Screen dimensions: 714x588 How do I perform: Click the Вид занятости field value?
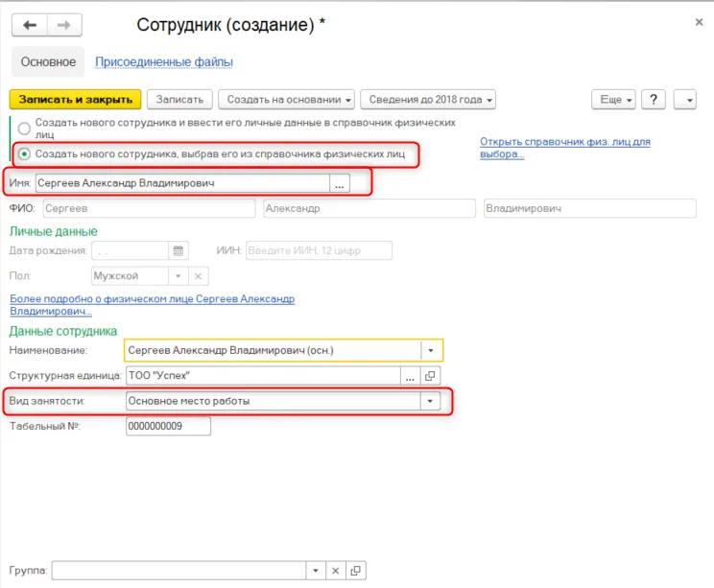tap(274, 401)
